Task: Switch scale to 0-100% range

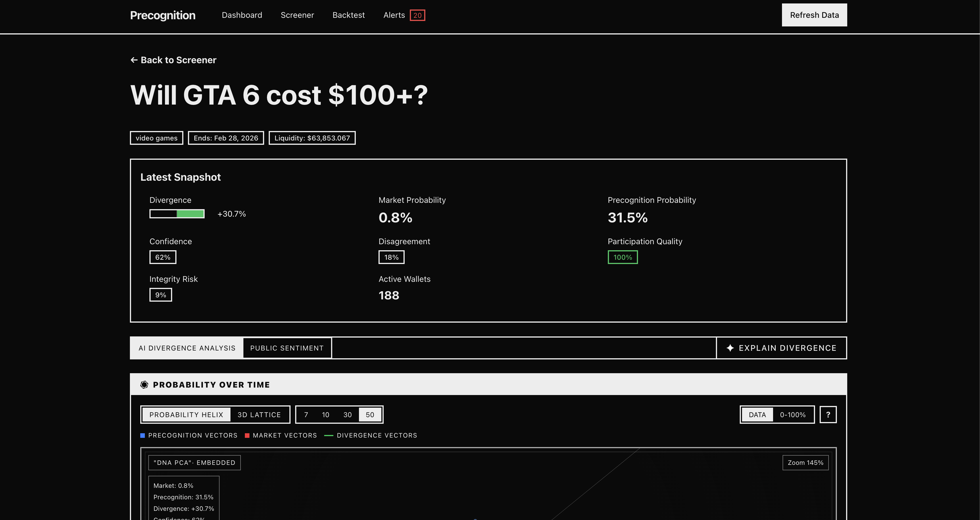Action: coord(792,415)
